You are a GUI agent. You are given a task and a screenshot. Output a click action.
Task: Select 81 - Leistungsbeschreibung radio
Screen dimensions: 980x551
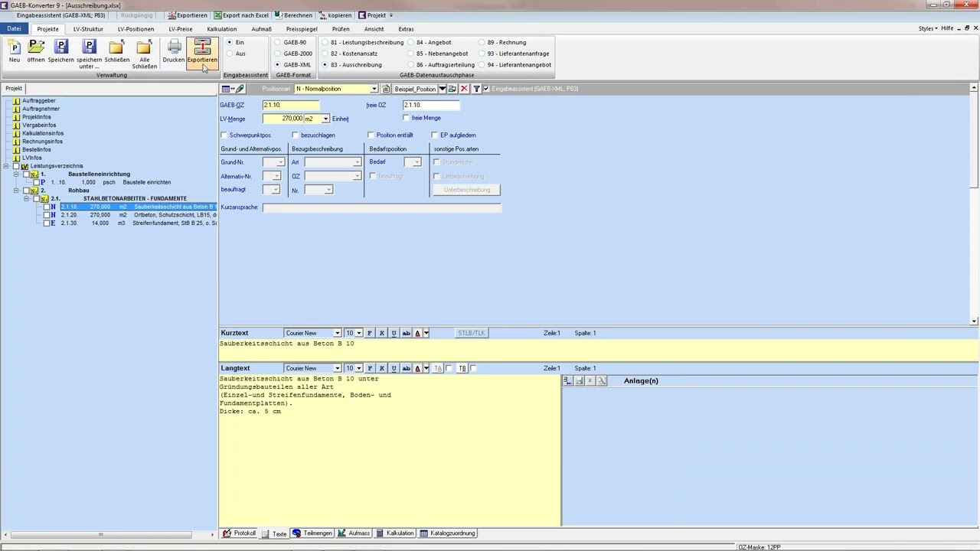click(x=325, y=42)
